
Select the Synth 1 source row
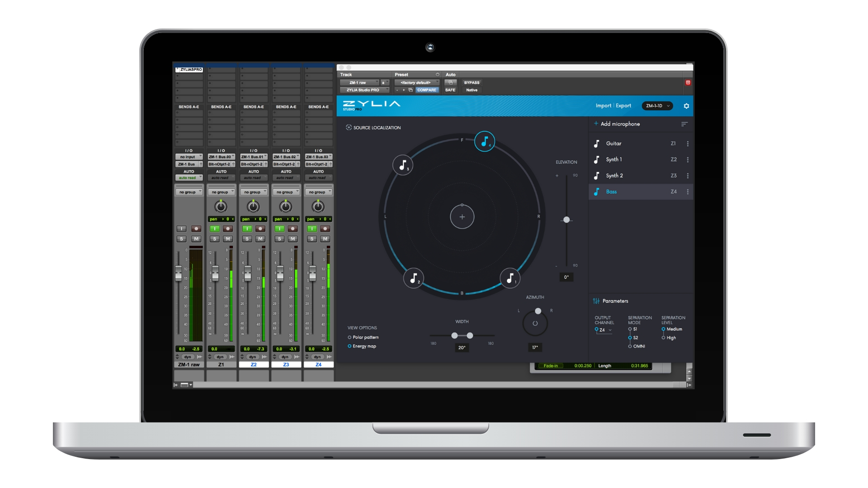click(641, 160)
